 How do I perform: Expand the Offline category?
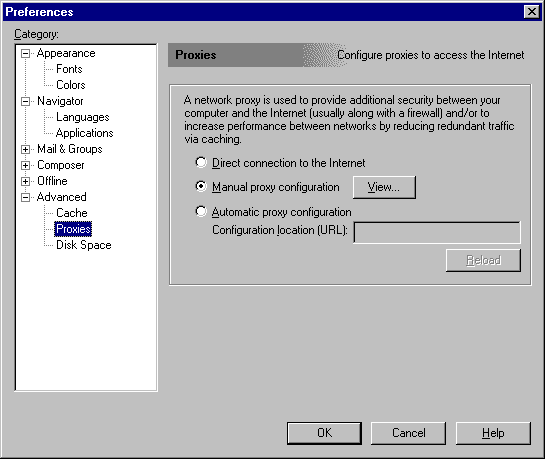pyautogui.click(x=25, y=181)
